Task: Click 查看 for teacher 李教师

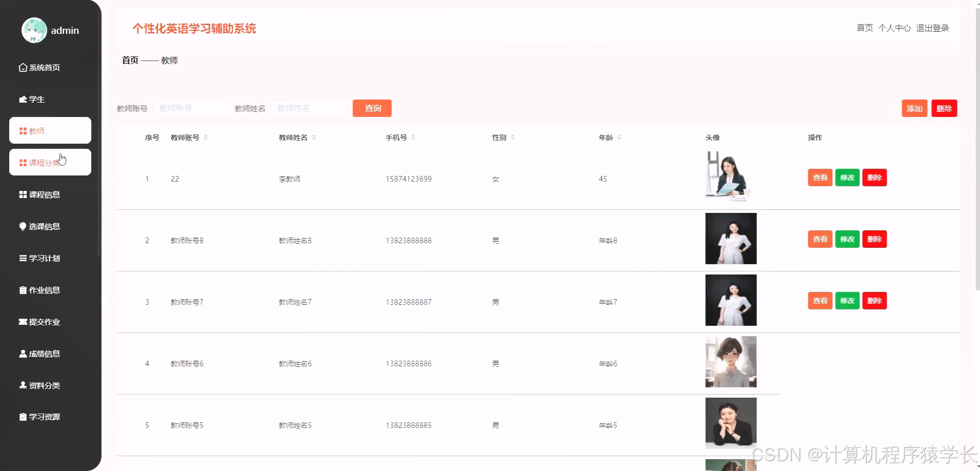Action: click(x=820, y=178)
